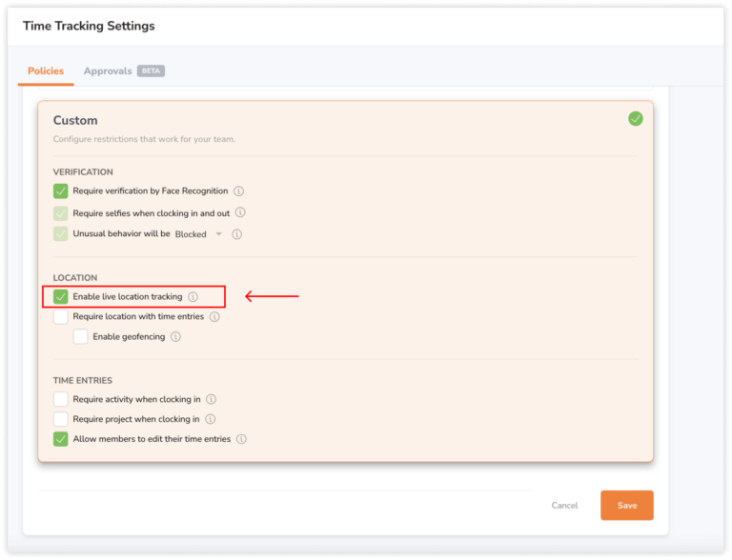732x560 pixels.
Task: Show info for location with time entries
Action: click(214, 317)
